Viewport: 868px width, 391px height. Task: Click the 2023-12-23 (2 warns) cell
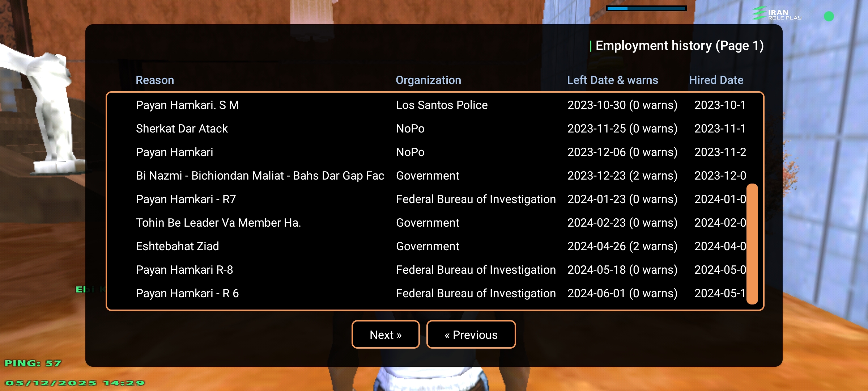pyautogui.click(x=622, y=176)
